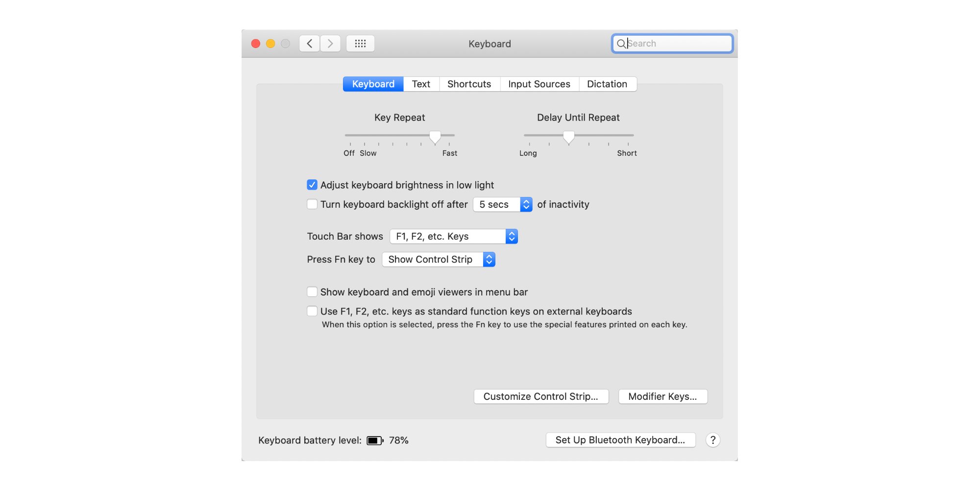Switch to the Shortcuts tab
The height and width of the screenshot is (490, 980).
coord(469,84)
